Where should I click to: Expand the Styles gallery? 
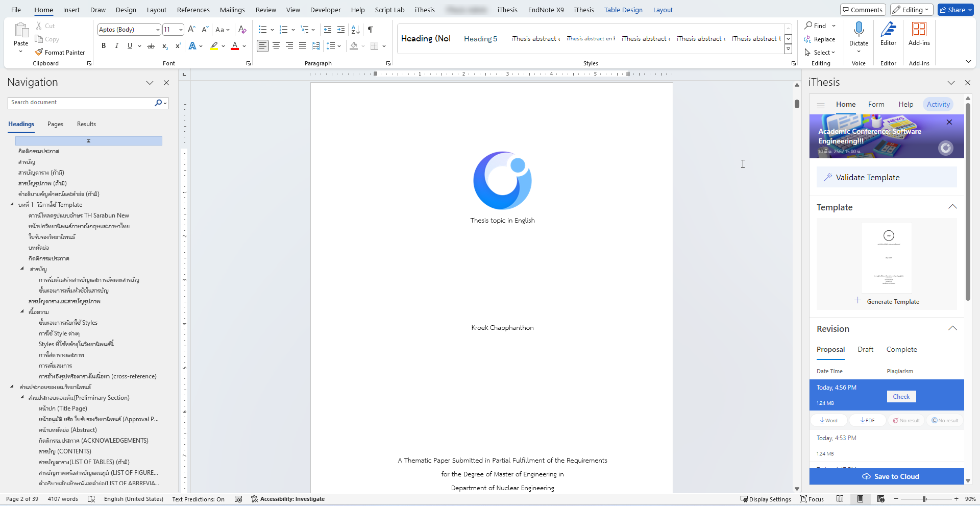pyautogui.click(x=789, y=50)
